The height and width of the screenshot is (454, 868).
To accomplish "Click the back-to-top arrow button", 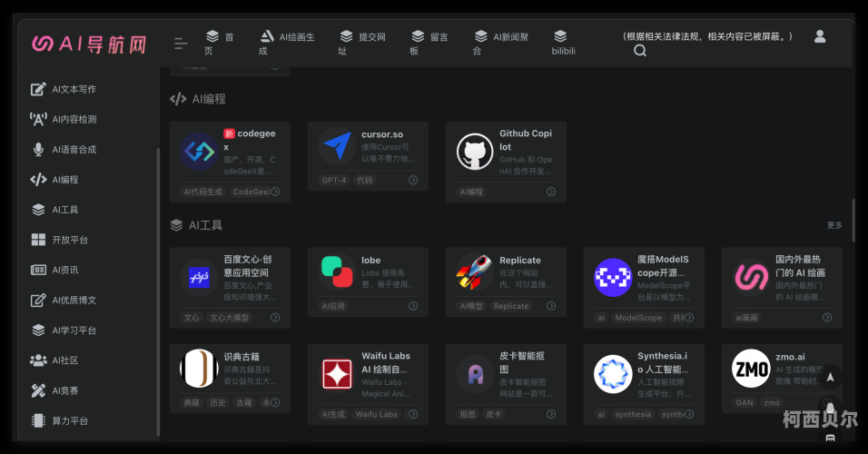I will point(830,378).
